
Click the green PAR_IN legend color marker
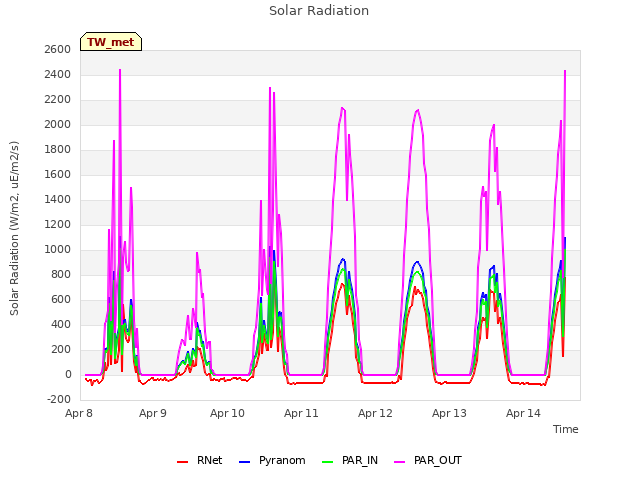coord(328,462)
